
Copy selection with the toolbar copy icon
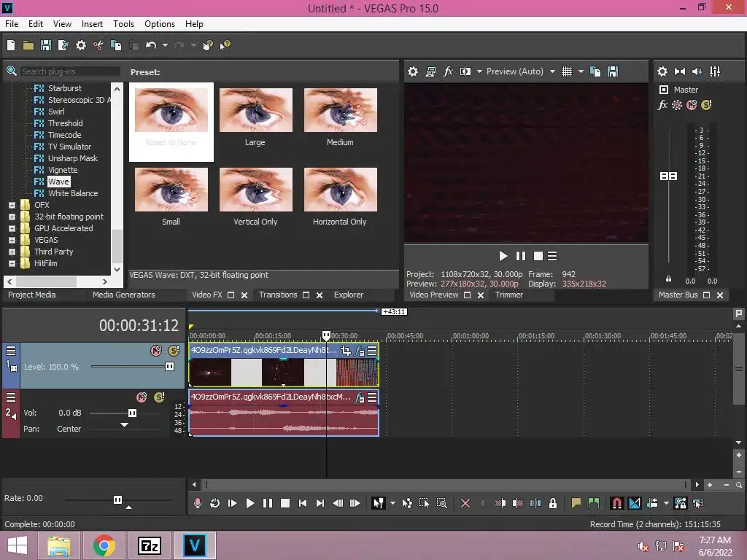point(116,45)
